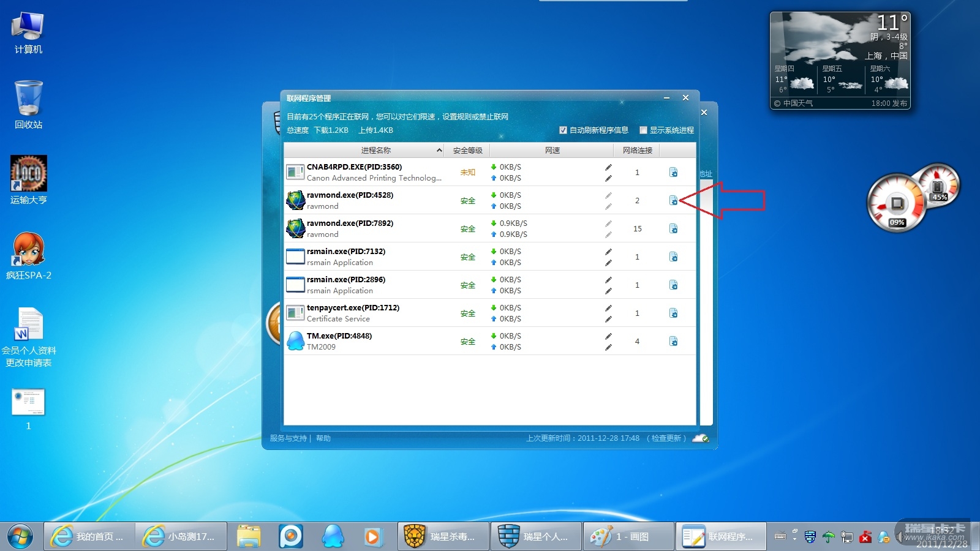
Task: Open rule settings icon for ravmond.exe PID:7892
Action: click(x=673, y=228)
